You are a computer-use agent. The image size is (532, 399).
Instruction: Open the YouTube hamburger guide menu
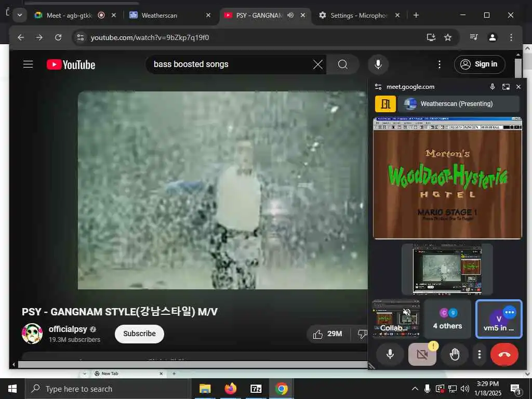28,64
